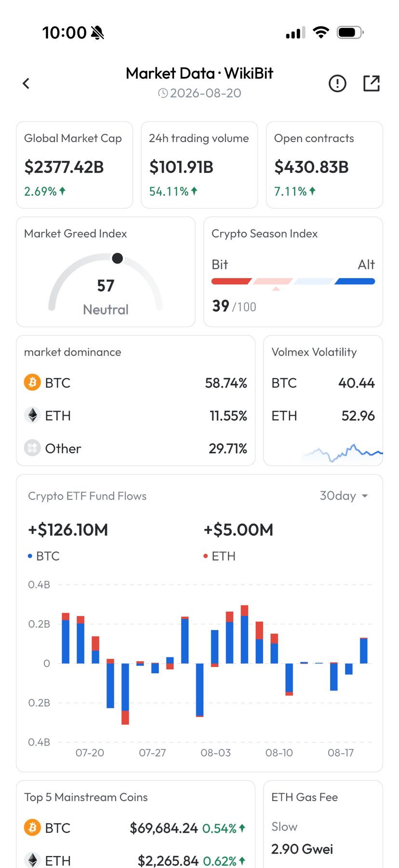Toggle ETH series legend in ETF chart
This screenshot has height=868, width=399.
click(x=219, y=556)
